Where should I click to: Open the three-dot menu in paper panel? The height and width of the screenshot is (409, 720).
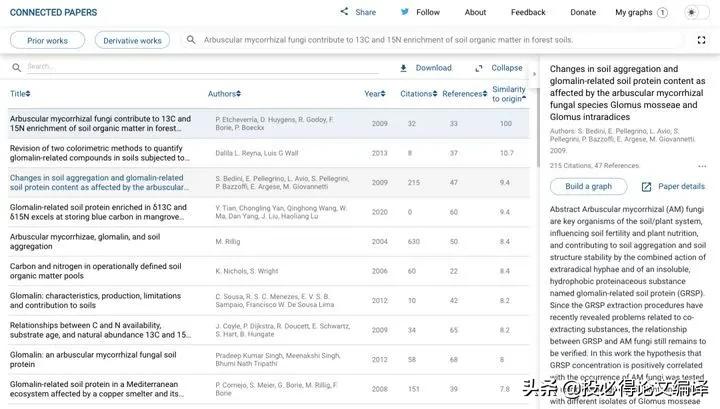[x=702, y=166]
